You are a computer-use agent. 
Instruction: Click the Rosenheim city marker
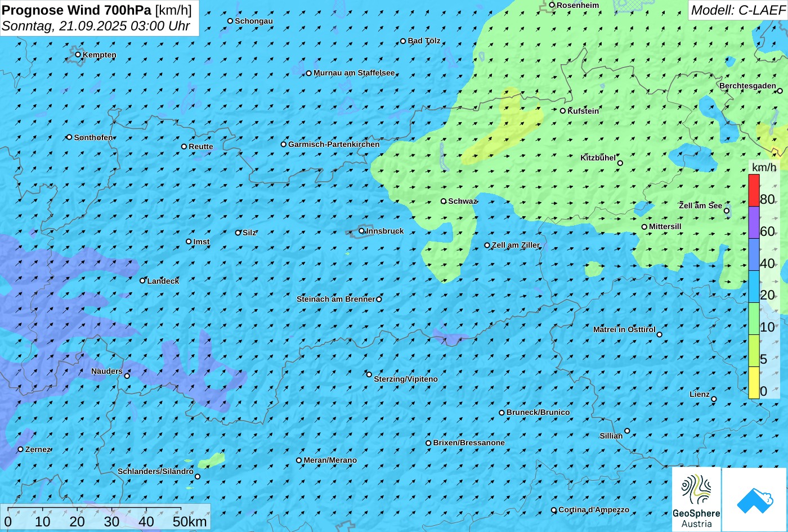point(552,5)
